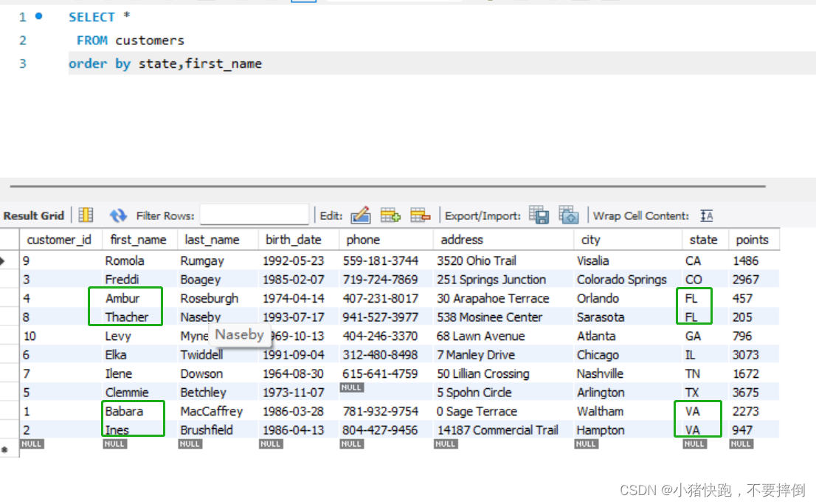Refresh query results with blue arrows icon
816x504 pixels.
(x=118, y=215)
